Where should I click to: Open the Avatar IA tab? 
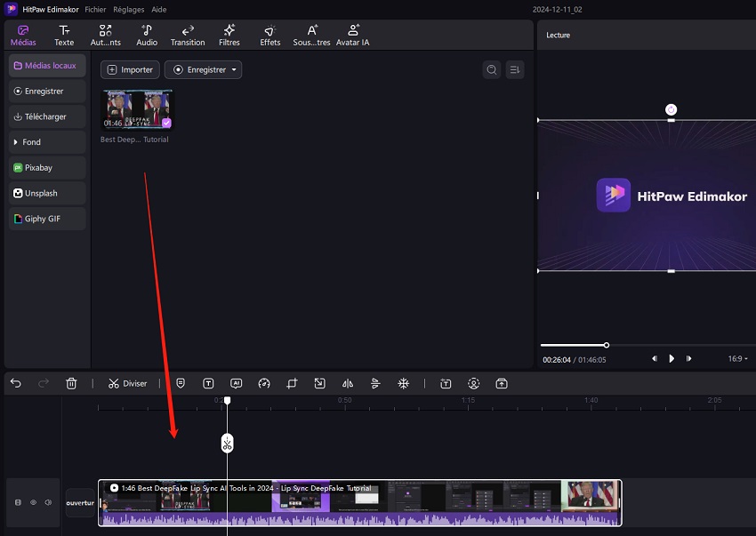352,36
